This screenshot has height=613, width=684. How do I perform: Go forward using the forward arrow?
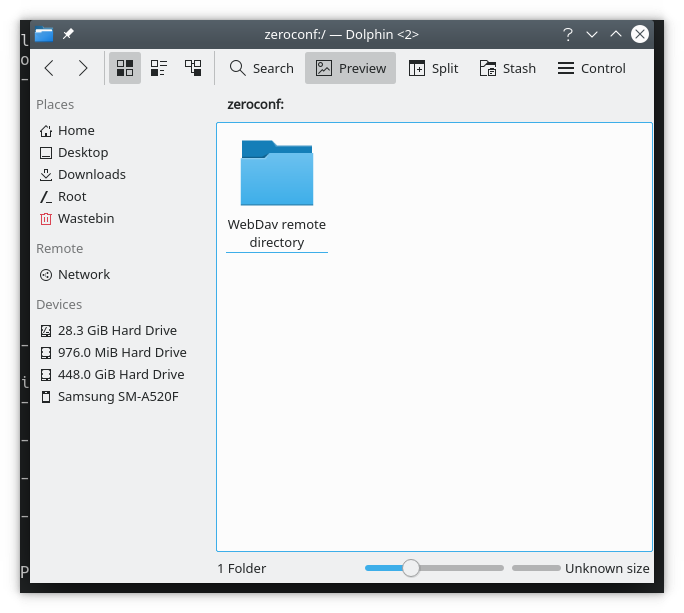tap(83, 68)
